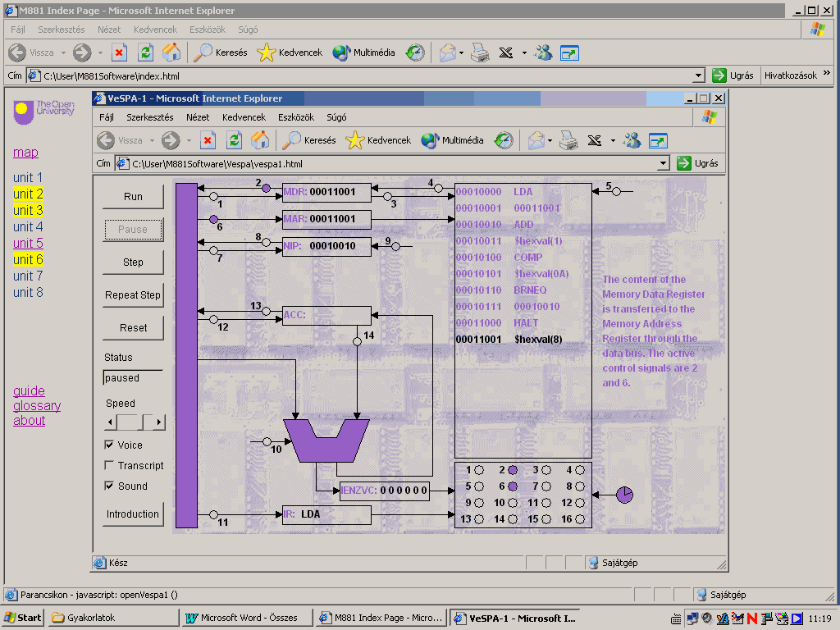Open History in the VeSPA-1 window toolbar
The height and width of the screenshot is (630, 840).
coord(504,140)
